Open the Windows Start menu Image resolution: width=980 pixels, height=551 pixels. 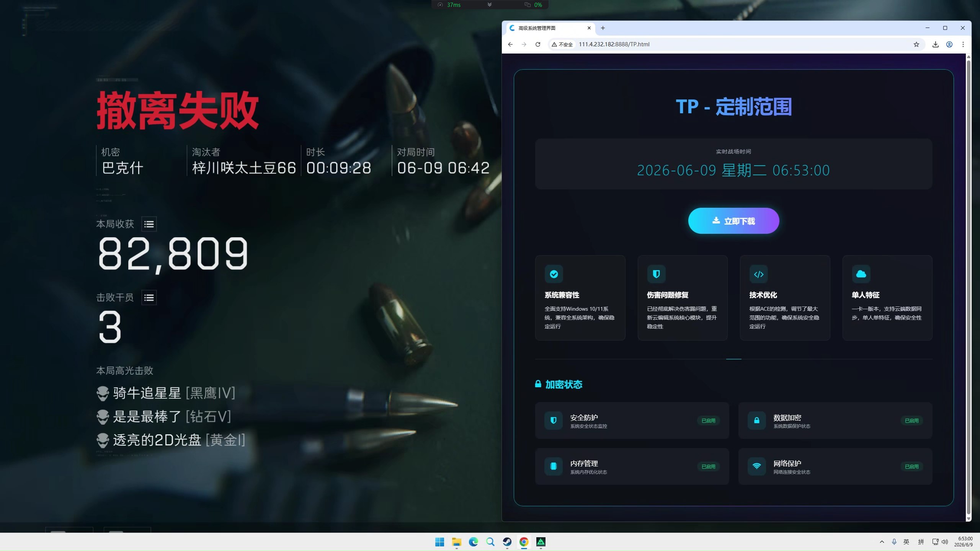click(x=439, y=542)
